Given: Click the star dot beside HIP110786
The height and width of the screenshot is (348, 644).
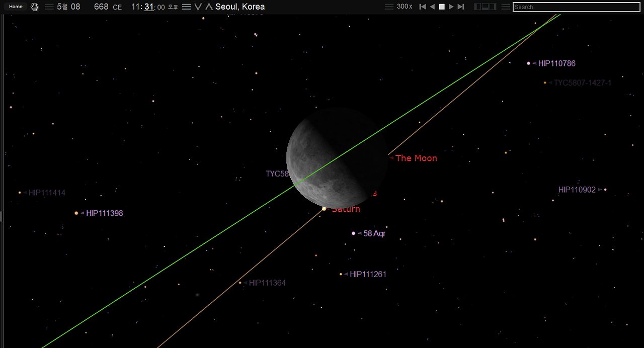Looking at the screenshot, I should (x=528, y=63).
